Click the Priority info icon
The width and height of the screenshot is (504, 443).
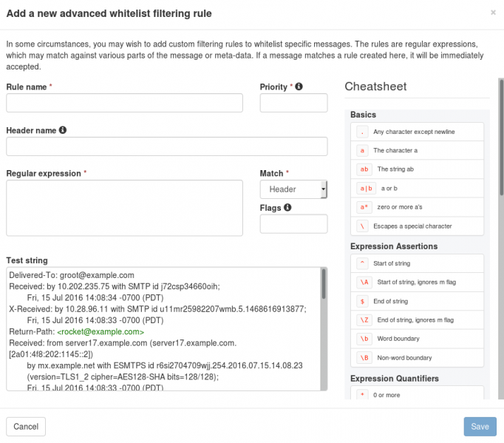(x=299, y=87)
